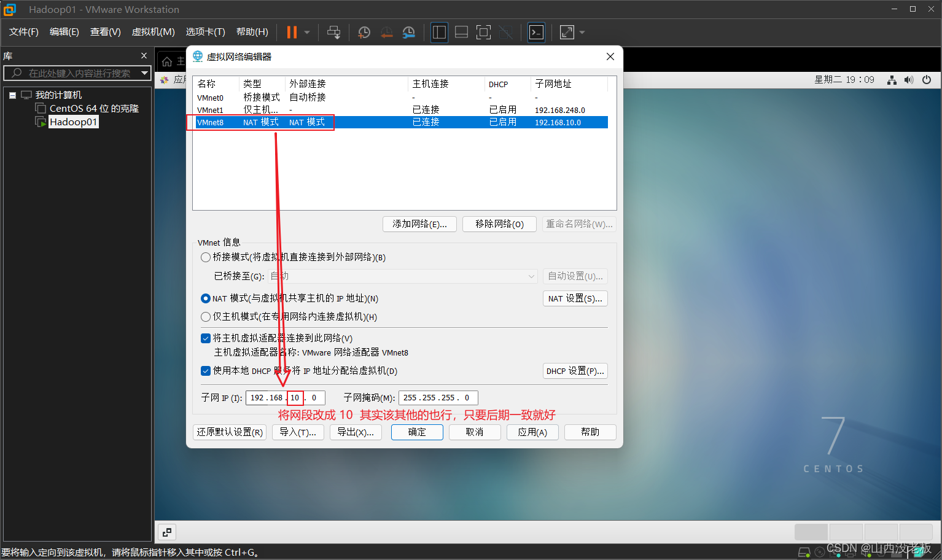Open the library search filter dropdown
The width and height of the screenshot is (942, 560).
click(145, 73)
